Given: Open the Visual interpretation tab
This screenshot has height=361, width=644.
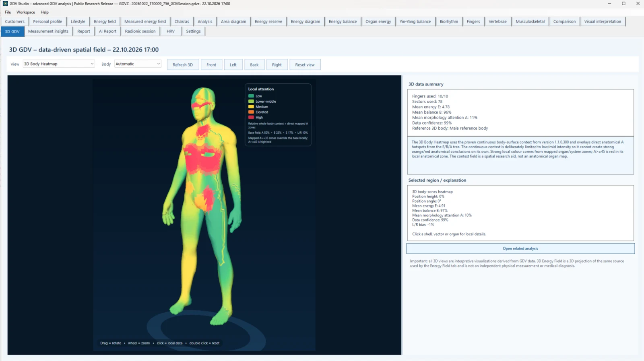Looking at the screenshot, I should 603,21.
